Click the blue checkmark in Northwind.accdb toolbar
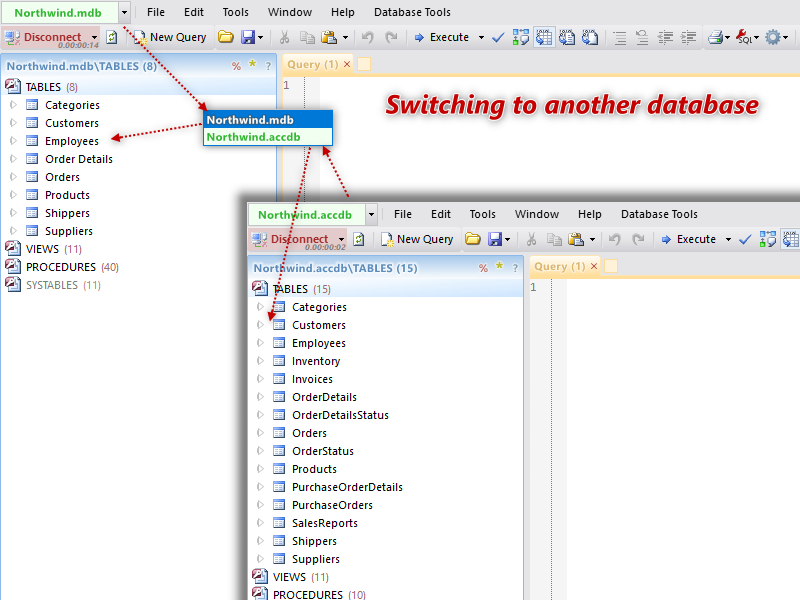The width and height of the screenshot is (800, 600). point(745,239)
